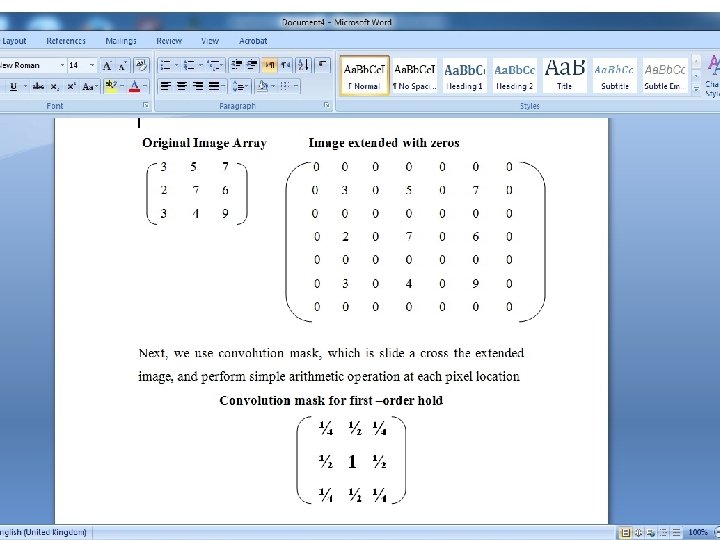This screenshot has width=720, height=540.
Task: Open the View tab
Action: (209, 41)
